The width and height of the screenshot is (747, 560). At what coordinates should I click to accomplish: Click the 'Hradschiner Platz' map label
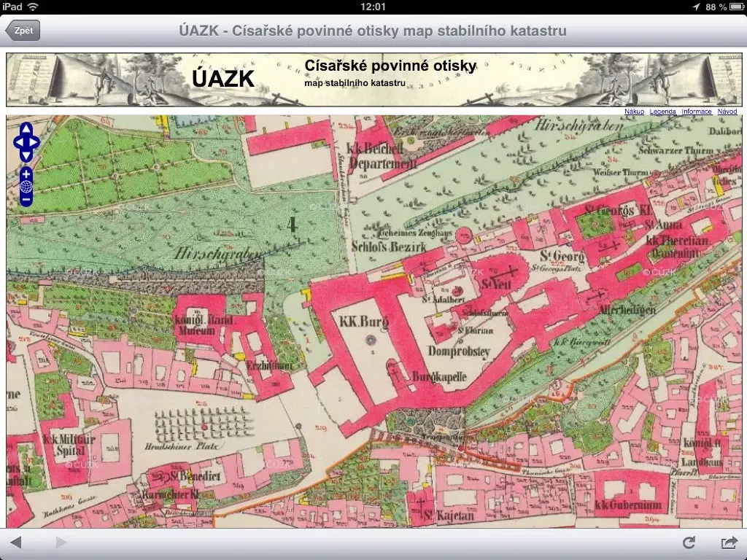pyautogui.click(x=181, y=447)
